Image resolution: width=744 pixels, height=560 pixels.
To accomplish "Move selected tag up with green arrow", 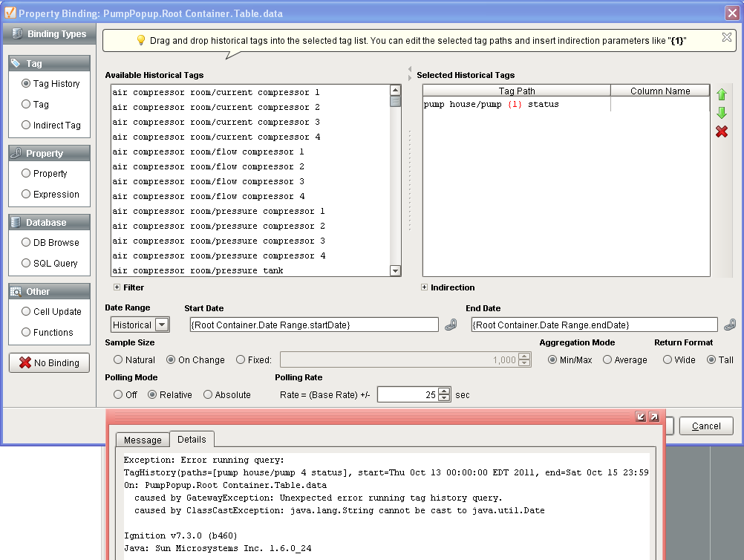I will point(721,94).
